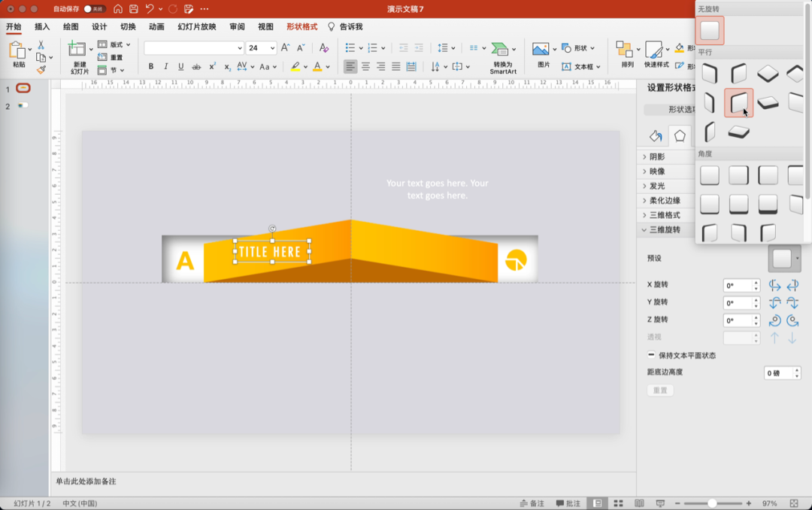The height and width of the screenshot is (510, 812).
Task: Click the Notes (备注) button in status bar
Action: pyautogui.click(x=532, y=503)
